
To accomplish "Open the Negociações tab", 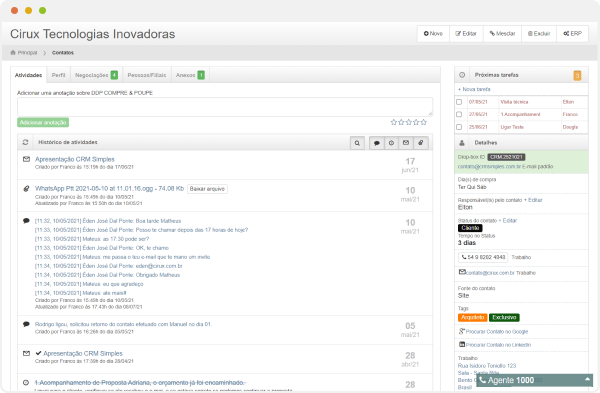I will coord(96,75).
